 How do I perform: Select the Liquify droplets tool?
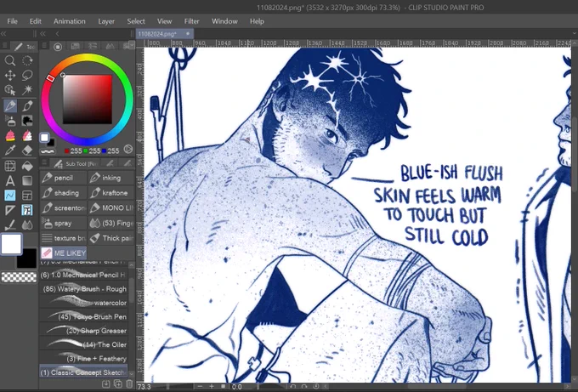pos(27,225)
